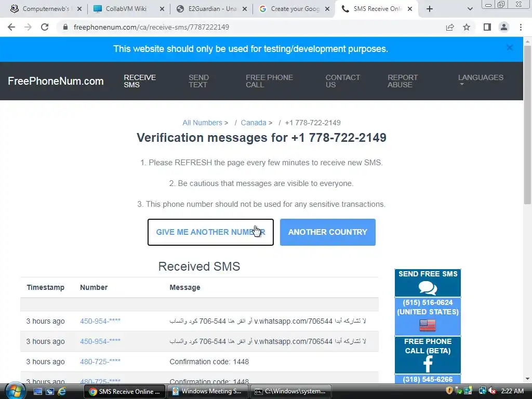Screen dimensions: 532x399
Task: Open the Chrome three-dot menu
Action: (x=521, y=27)
